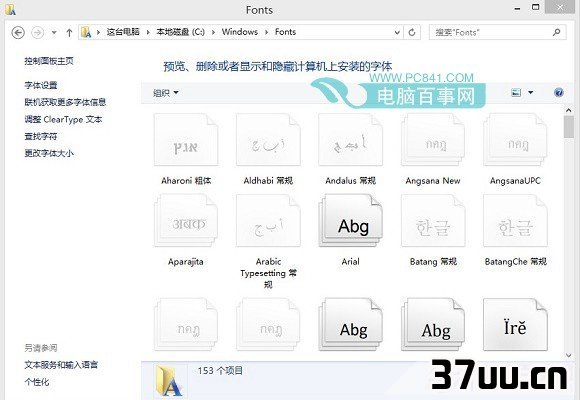
Task: Select the Aparajita font icon
Action: [186, 221]
